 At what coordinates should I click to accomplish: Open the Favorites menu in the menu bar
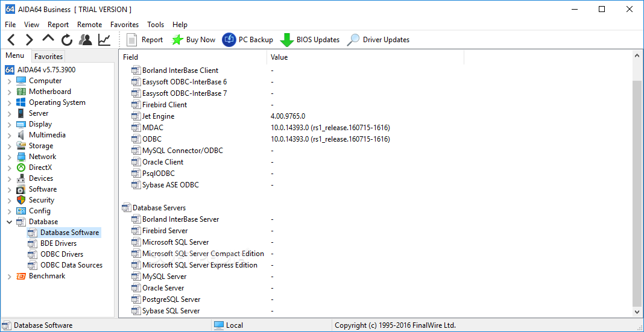coord(124,25)
